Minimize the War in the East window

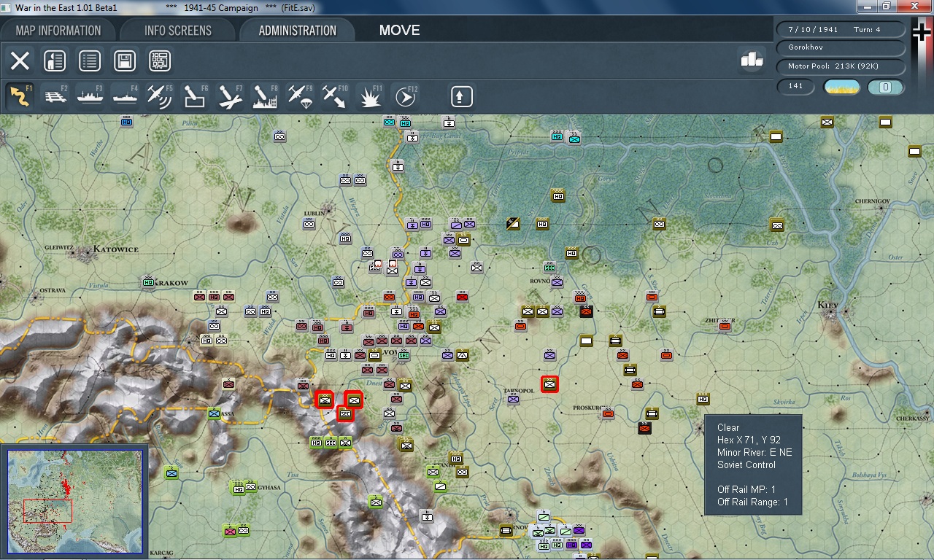(867, 6)
